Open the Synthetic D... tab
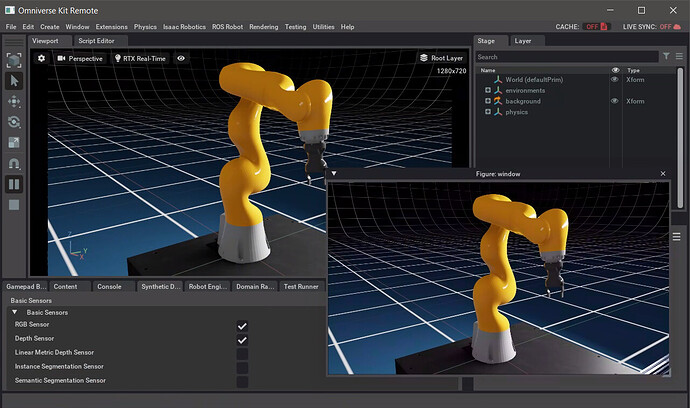The height and width of the screenshot is (408, 690). (x=161, y=287)
